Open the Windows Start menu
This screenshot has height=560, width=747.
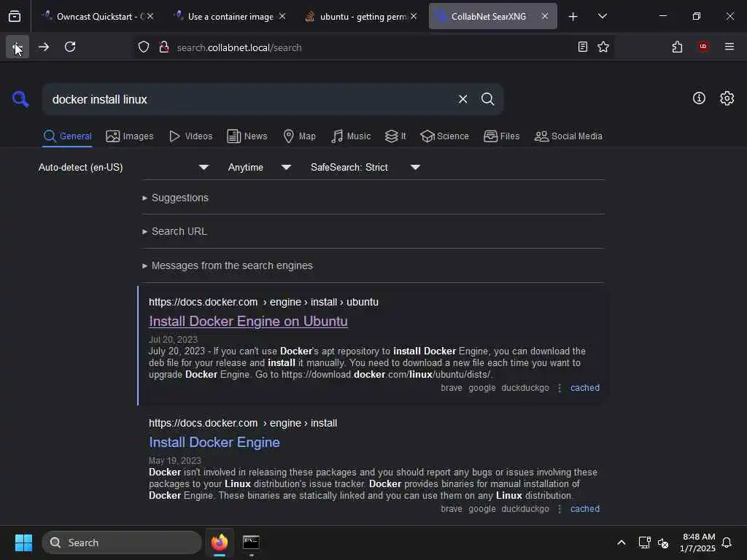(23, 542)
